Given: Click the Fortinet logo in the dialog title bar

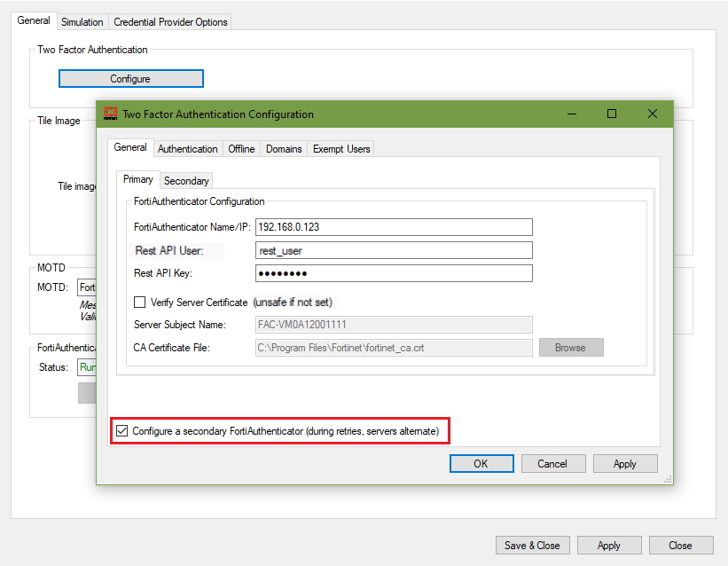Looking at the screenshot, I should [110, 114].
